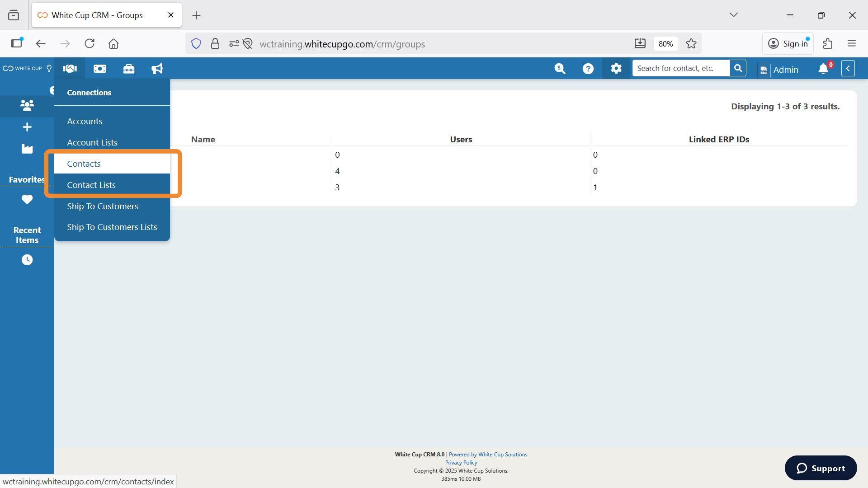Click the Linked ERP IDs column header

719,139
